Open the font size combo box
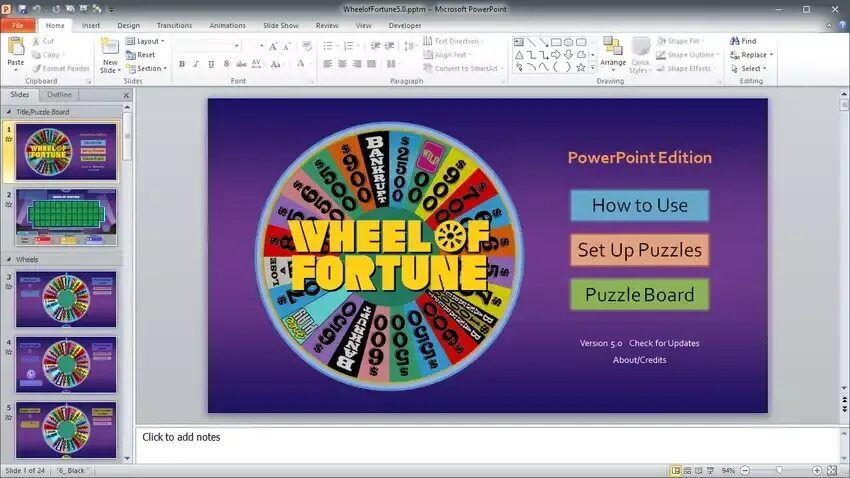The width and height of the screenshot is (850, 478). pos(254,46)
